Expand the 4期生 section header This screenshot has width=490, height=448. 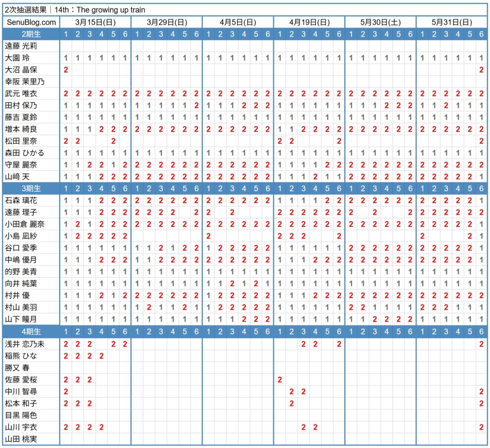[31, 331]
